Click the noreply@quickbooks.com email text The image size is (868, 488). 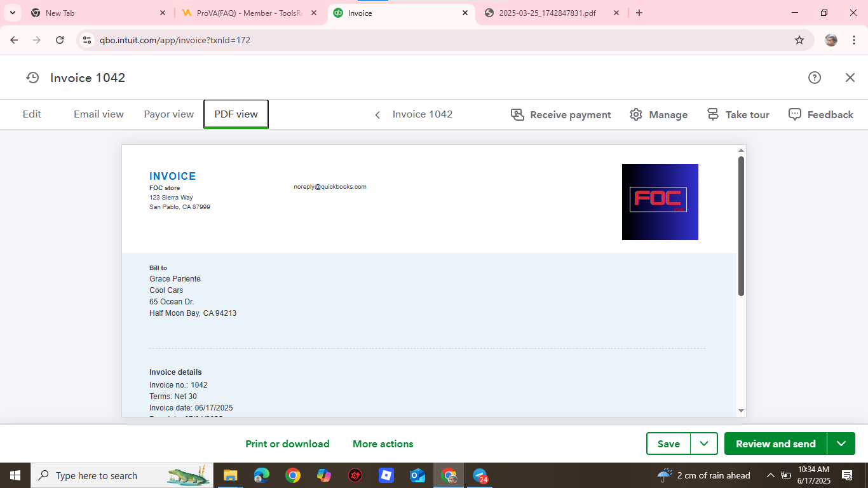330,187
